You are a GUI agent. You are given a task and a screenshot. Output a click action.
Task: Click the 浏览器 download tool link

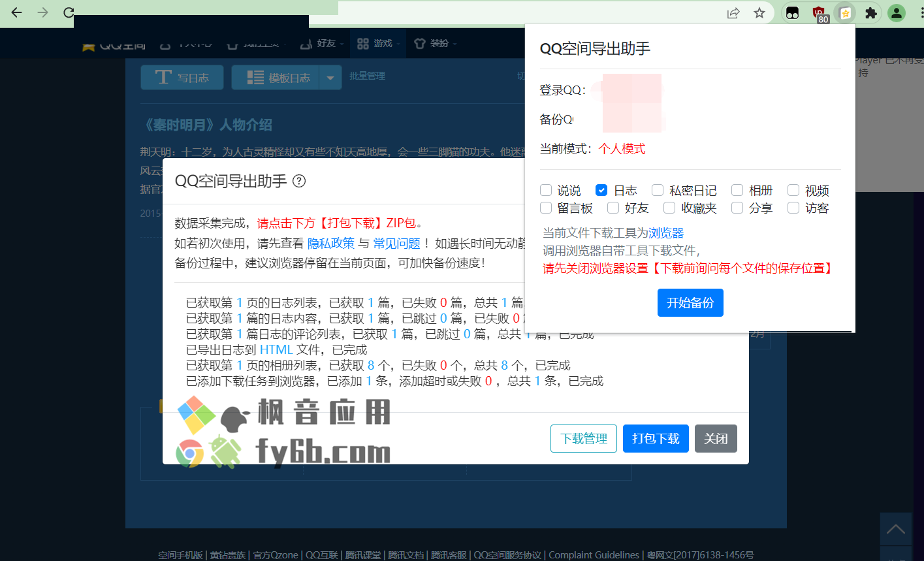(x=666, y=232)
